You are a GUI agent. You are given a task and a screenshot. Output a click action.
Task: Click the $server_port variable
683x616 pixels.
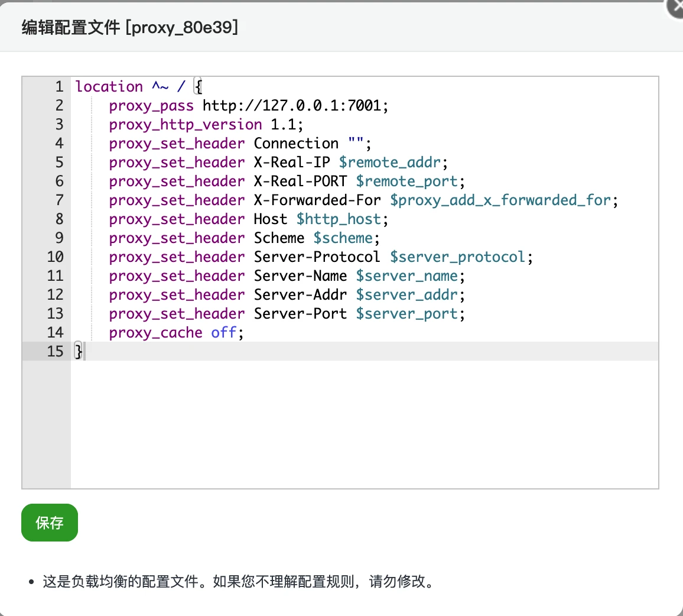click(x=407, y=314)
